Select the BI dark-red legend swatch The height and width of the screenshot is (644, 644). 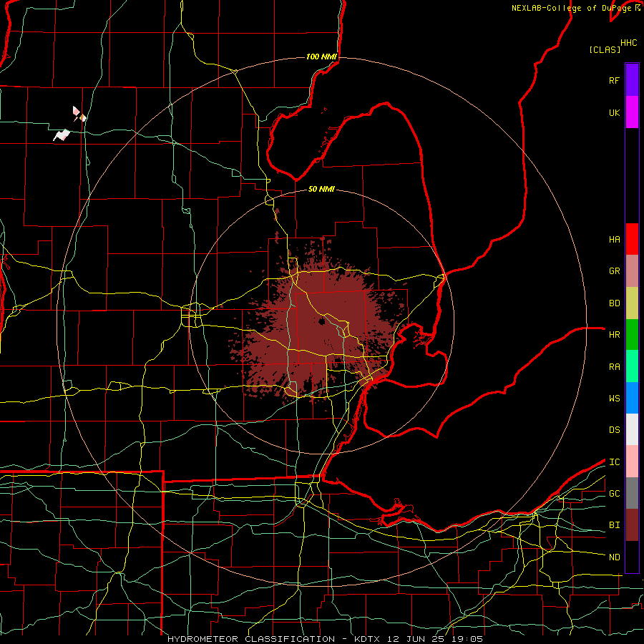coord(632,525)
